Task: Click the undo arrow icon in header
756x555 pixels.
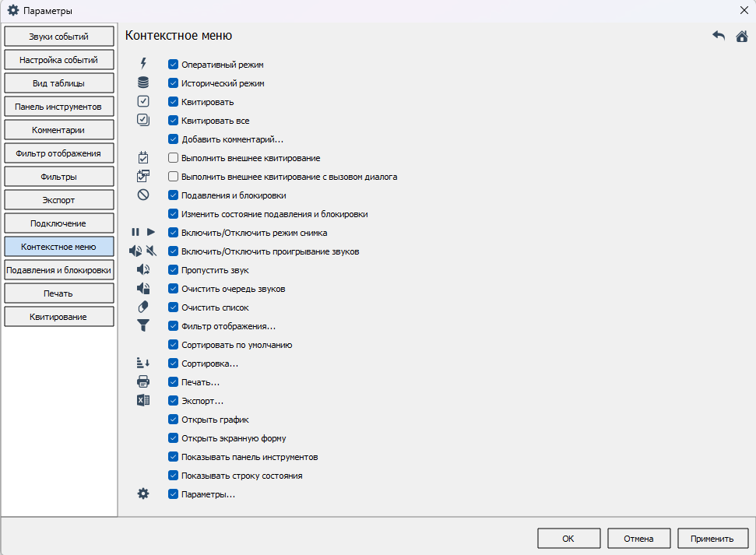Action: (x=719, y=36)
